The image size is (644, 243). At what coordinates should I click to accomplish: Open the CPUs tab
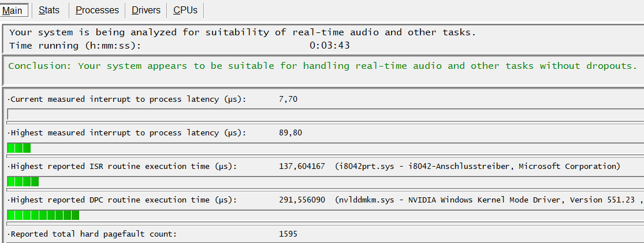pyautogui.click(x=185, y=10)
